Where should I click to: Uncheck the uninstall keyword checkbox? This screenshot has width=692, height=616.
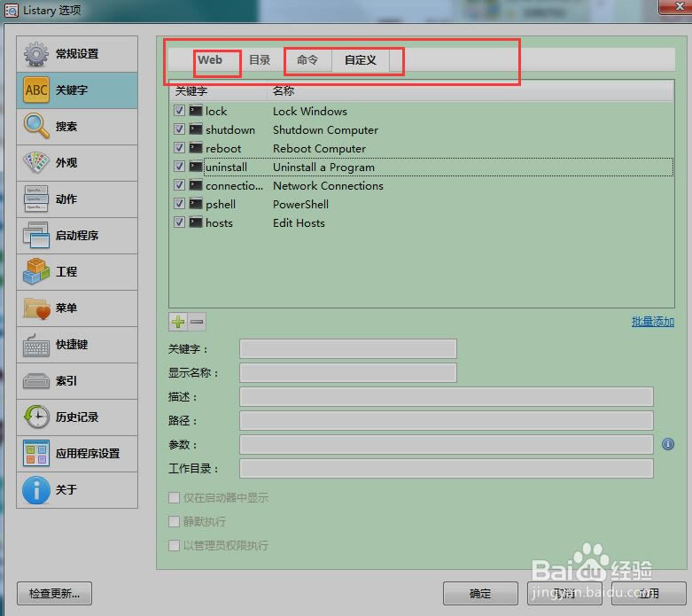[179, 167]
